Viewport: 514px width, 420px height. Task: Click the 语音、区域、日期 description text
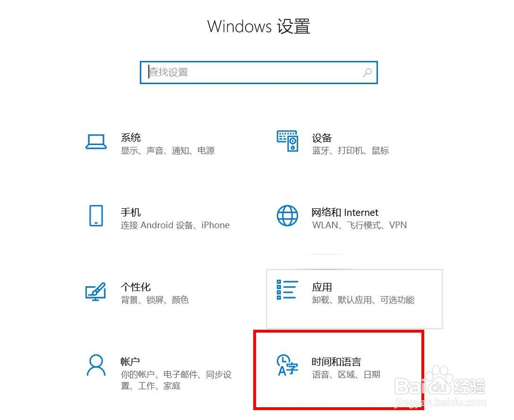pyautogui.click(x=346, y=374)
